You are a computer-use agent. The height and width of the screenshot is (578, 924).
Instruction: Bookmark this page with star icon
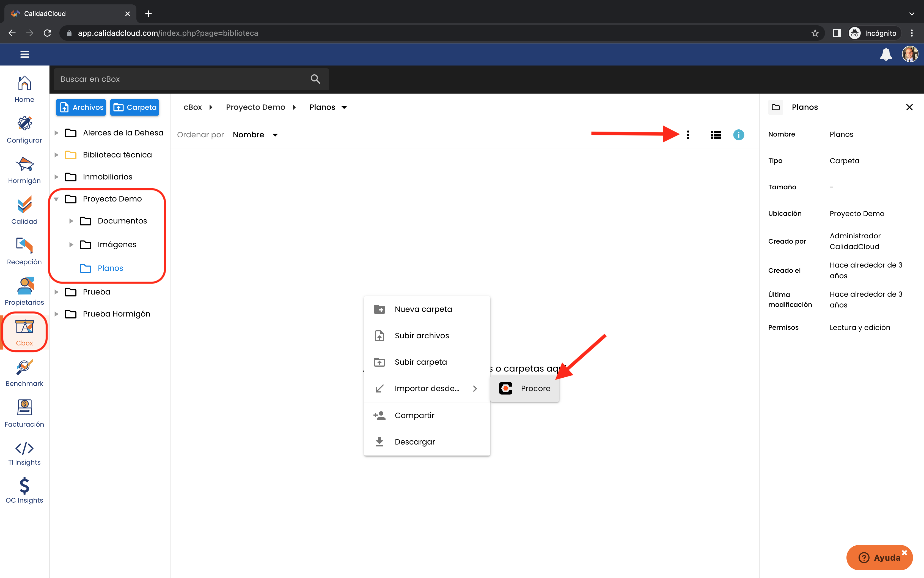pos(815,33)
